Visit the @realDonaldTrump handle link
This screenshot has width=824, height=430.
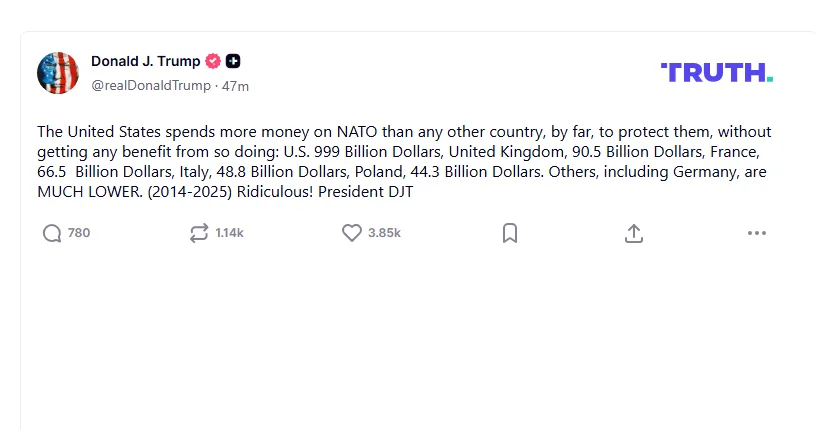click(x=151, y=86)
